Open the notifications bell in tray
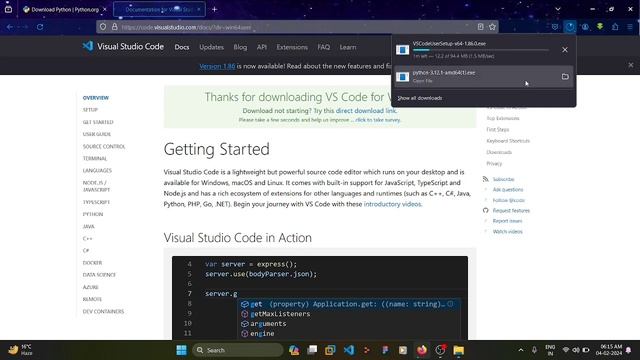Viewport: 640px width, 360px height. 629,350
